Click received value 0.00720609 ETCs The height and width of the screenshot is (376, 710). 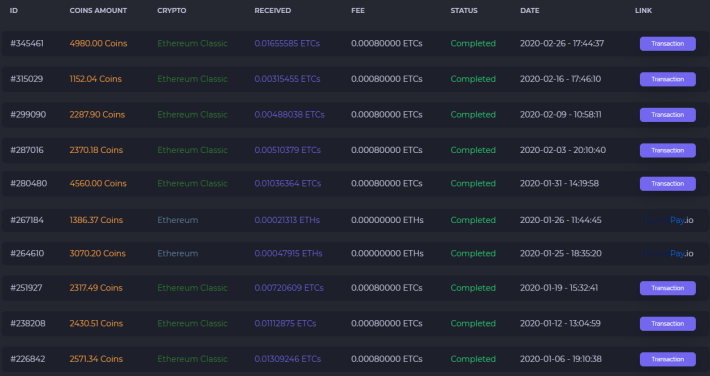[289, 288]
